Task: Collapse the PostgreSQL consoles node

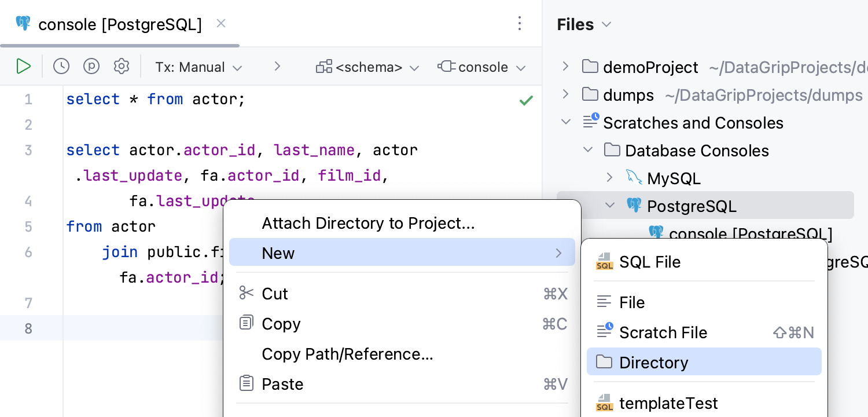Action: coord(610,206)
